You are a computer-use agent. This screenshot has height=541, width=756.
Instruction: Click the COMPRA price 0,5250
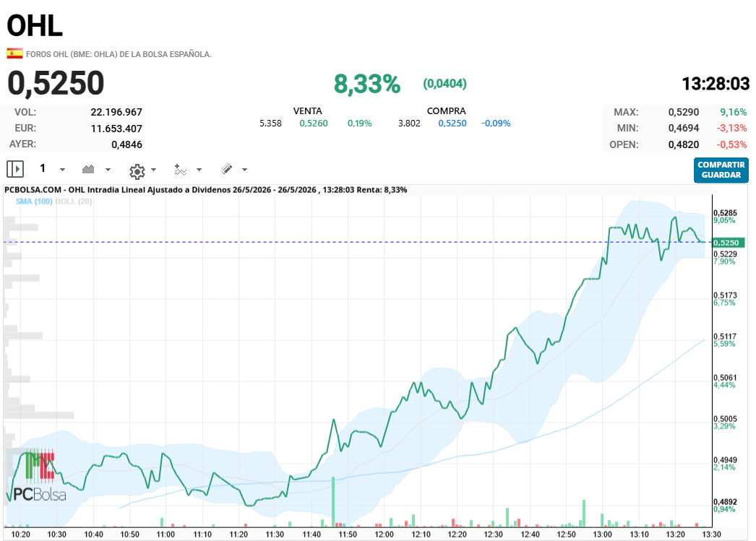pos(452,124)
